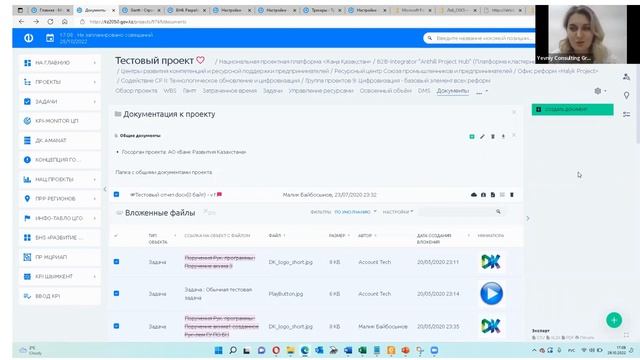Reload the browser page
The image size is (640, 360).
pyautogui.click(x=50, y=22)
